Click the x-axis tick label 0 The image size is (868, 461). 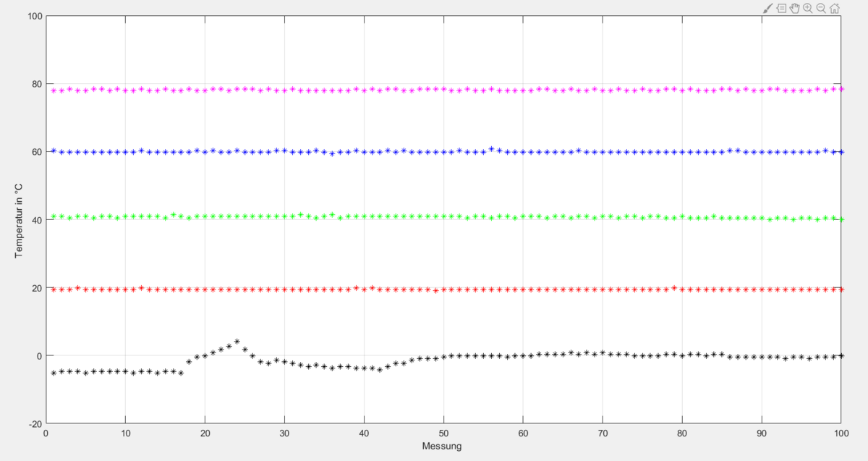coord(46,433)
